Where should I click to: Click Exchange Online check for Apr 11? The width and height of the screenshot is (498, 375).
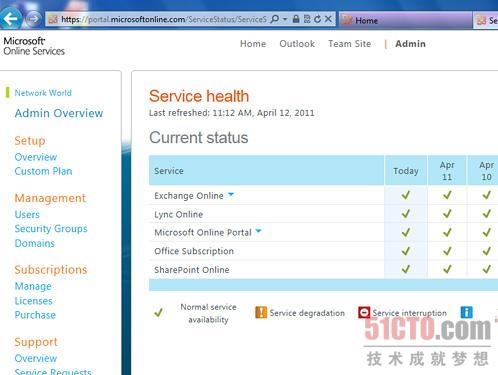[447, 195]
